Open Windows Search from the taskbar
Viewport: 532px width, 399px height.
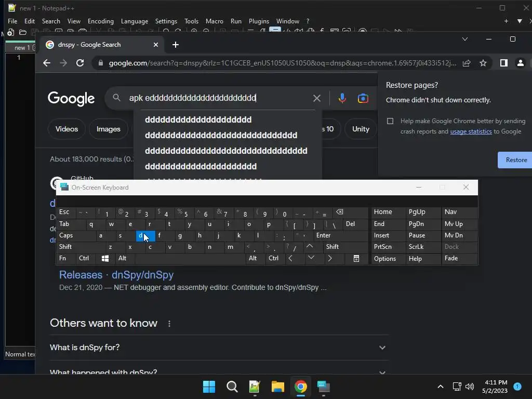[232, 387]
